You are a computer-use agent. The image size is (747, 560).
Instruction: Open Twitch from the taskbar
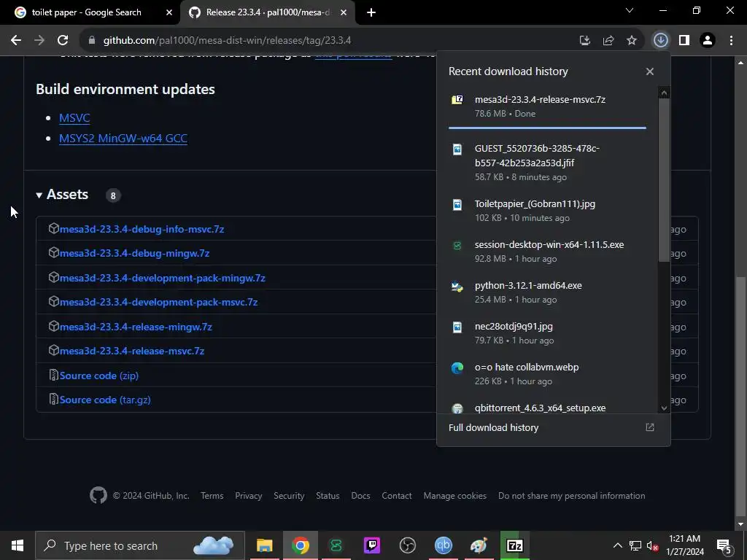tap(371, 545)
